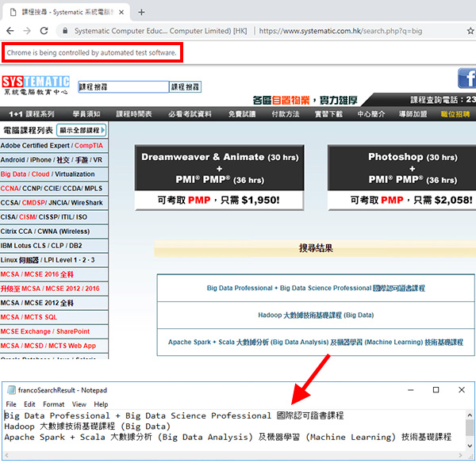
Task: Open the 免費試讀 menu item
Action: click(242, 114)
